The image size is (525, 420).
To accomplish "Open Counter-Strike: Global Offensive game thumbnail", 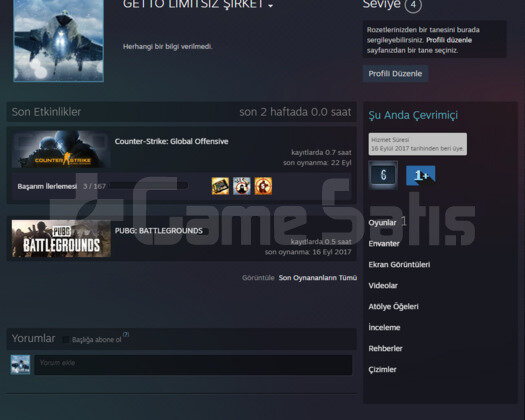I will 61,149.
